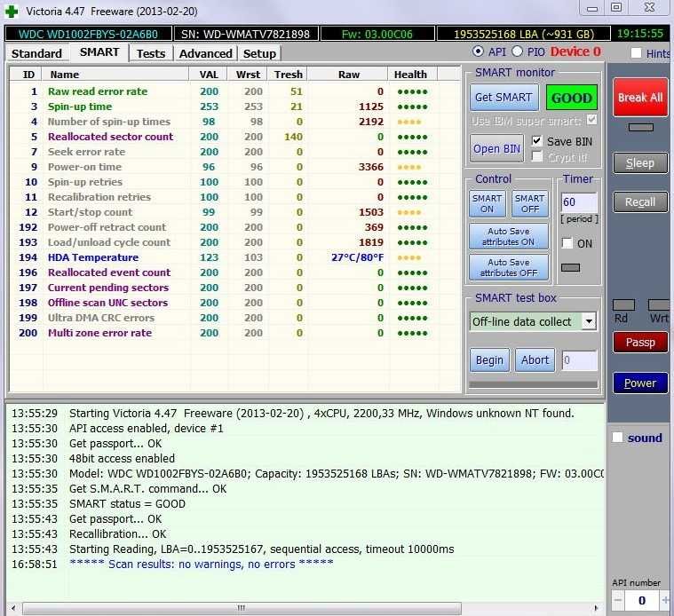Click the small indicator below Break All
The image size is (674, 616).
(640, 127)
